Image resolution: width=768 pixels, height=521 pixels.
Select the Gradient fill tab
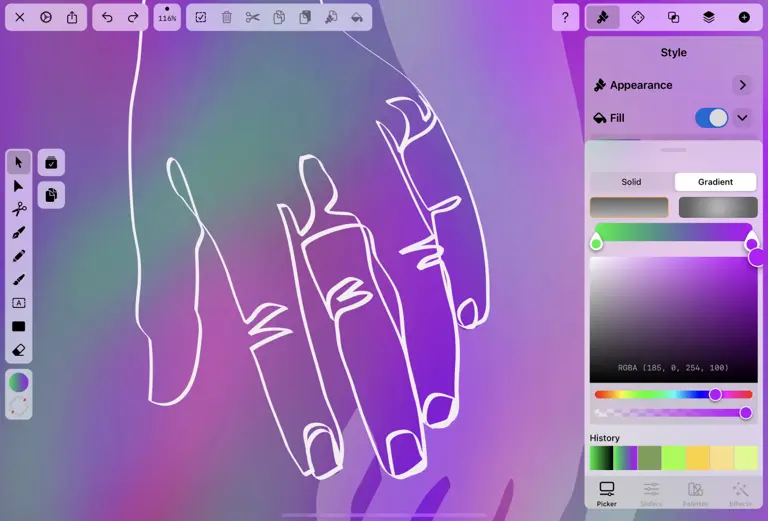[x=715, y=182]
